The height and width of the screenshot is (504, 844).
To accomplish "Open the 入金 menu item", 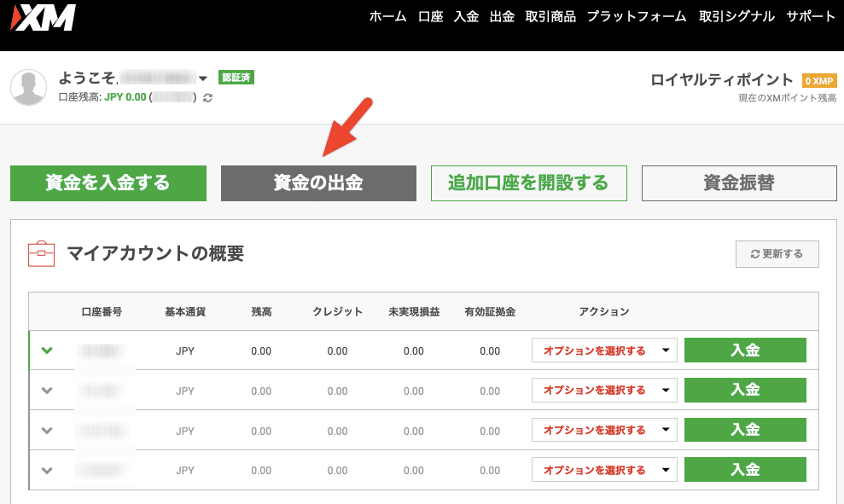I will point(466,17).
